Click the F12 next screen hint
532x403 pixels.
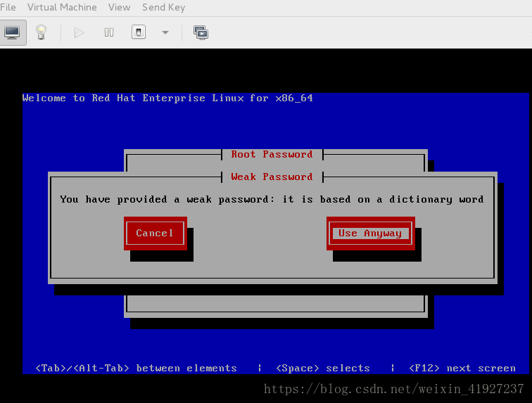pos(462,368)
